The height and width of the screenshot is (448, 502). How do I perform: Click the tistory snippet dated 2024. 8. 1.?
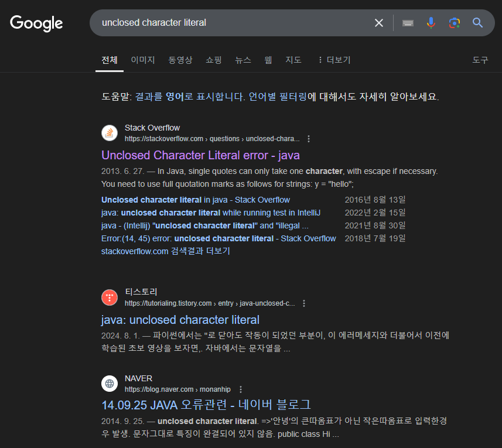click(275, 342)
